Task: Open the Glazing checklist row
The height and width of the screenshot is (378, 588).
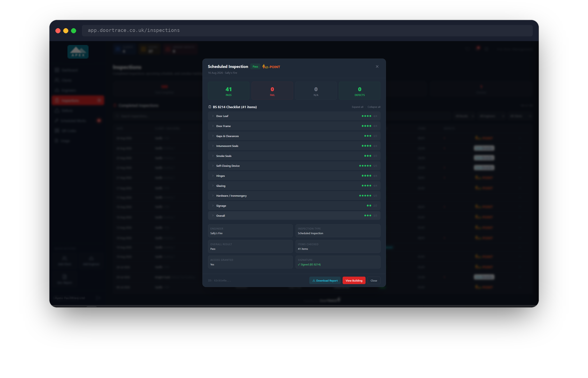Action: [294, 186]
